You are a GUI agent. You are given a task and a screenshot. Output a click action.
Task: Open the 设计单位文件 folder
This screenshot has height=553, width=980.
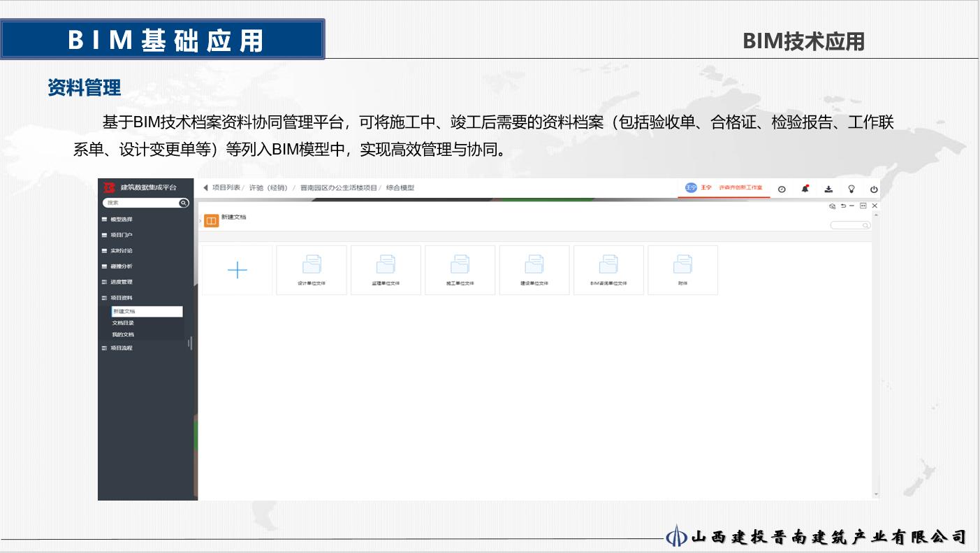click(x=312, y=270)
